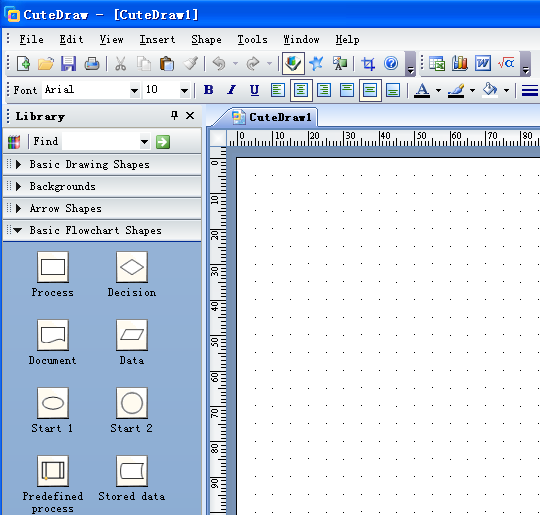Click the Excel spreadsheet icon
Image resolution: width=540 pixels, height=515 pixels.
437,64
